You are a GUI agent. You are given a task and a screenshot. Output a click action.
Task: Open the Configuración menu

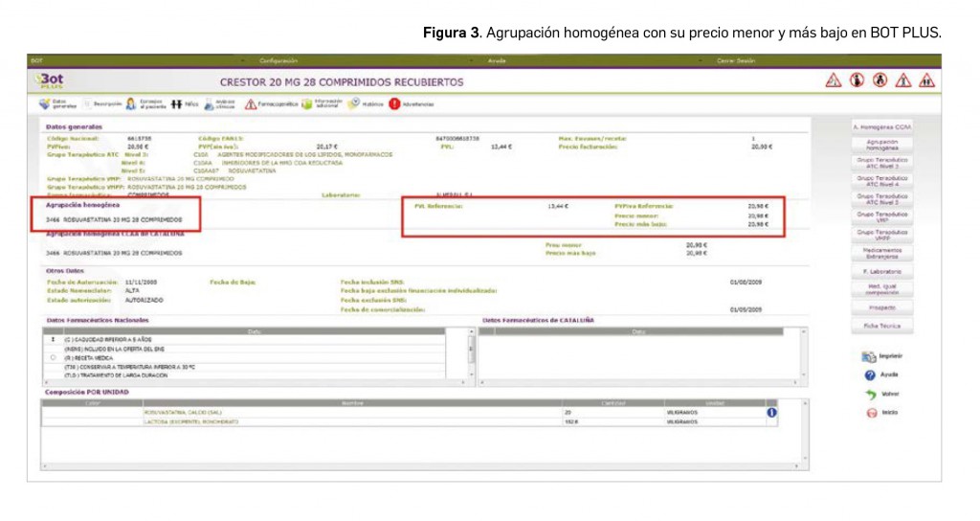[278, 60]
